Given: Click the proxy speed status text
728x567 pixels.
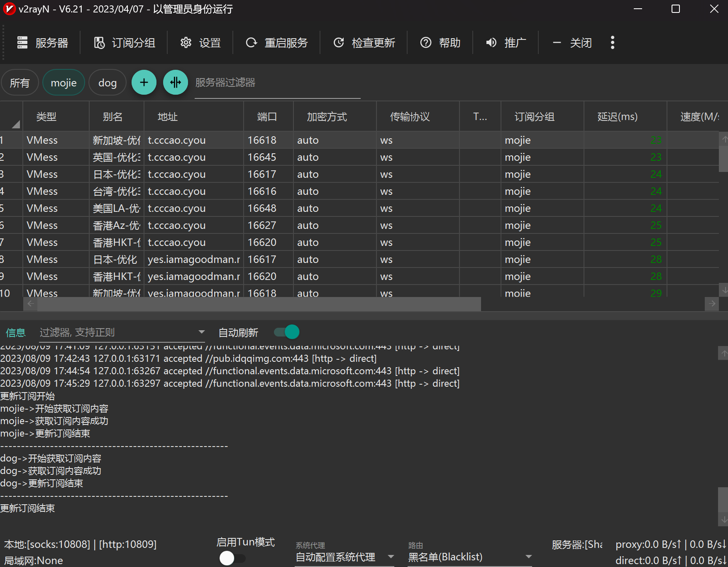Looking at the screenshot, I should click(x=671, y=544).
